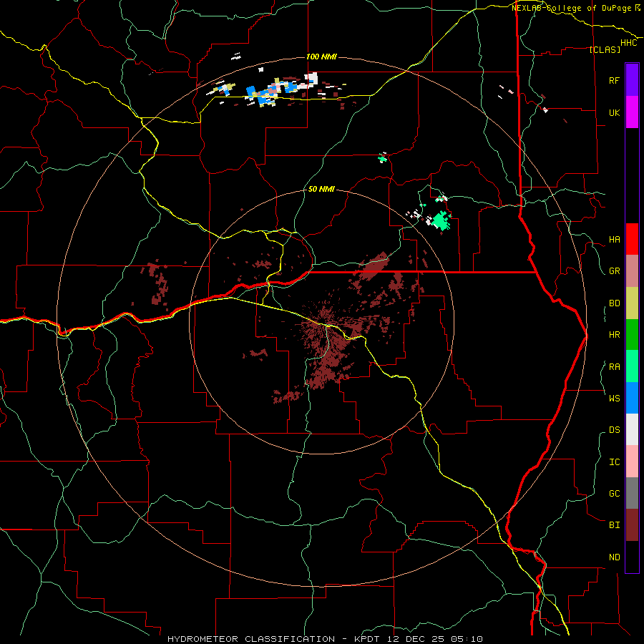Click the 100 NMI range ring label

(321, 57)
